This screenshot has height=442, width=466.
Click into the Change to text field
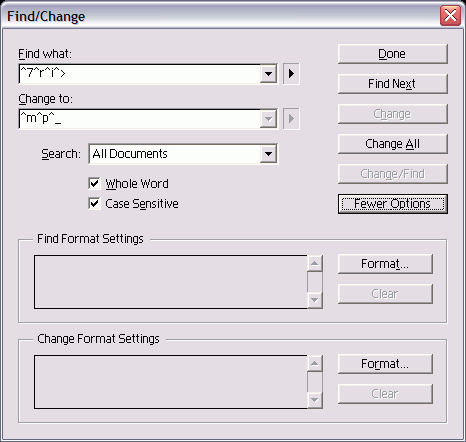tap(140, 119)
